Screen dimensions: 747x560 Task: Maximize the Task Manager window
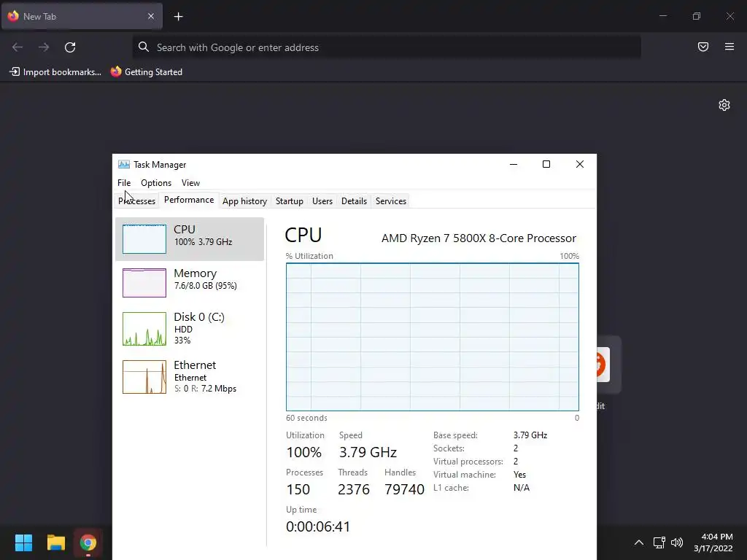(x=546, y=164)
